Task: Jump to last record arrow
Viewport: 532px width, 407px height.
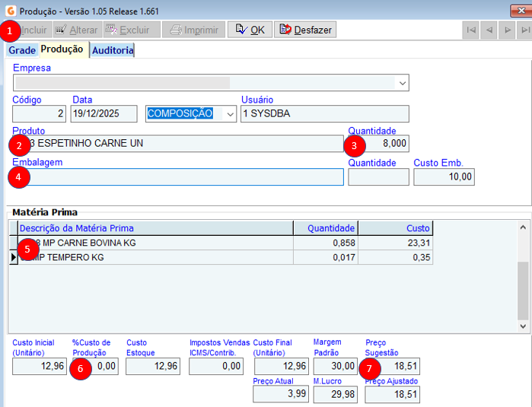Action: point(524,30)
